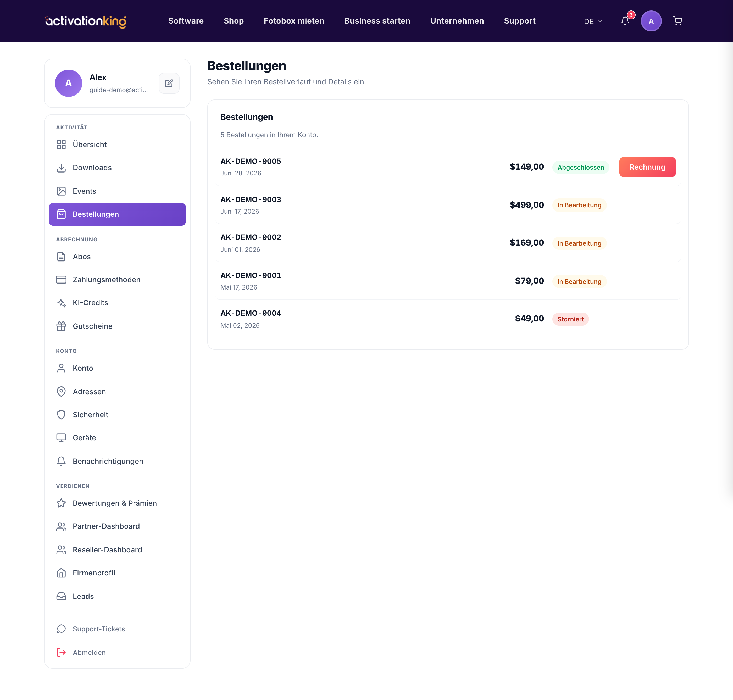Click the Bewertungen & Prämien star icon
The height and width of the screenshot is (700, 733).
tap(61, 503)
